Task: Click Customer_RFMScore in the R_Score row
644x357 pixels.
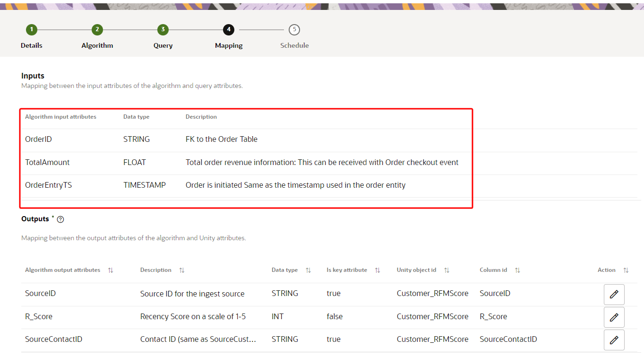Action: coord(433,317)
